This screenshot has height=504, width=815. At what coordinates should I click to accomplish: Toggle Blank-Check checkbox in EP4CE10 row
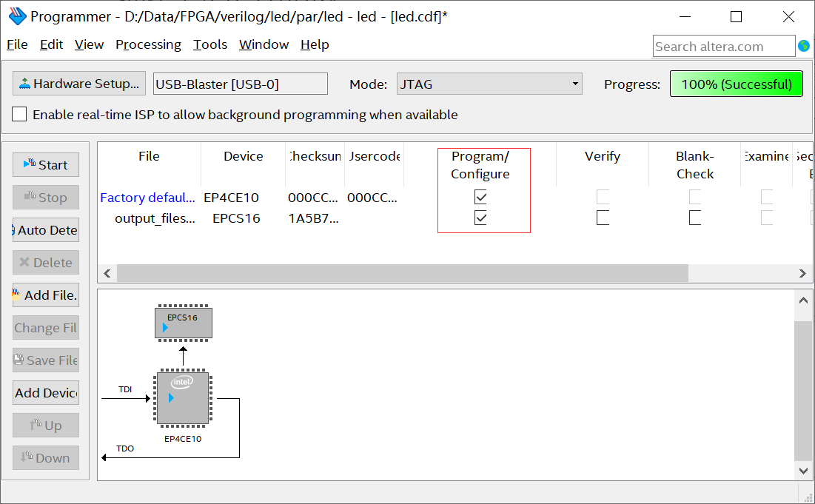click(x=695, y=196)
